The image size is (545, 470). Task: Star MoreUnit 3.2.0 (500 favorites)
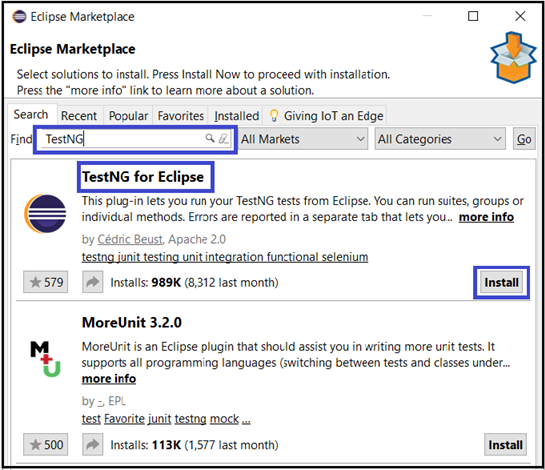tap(46, 444)
